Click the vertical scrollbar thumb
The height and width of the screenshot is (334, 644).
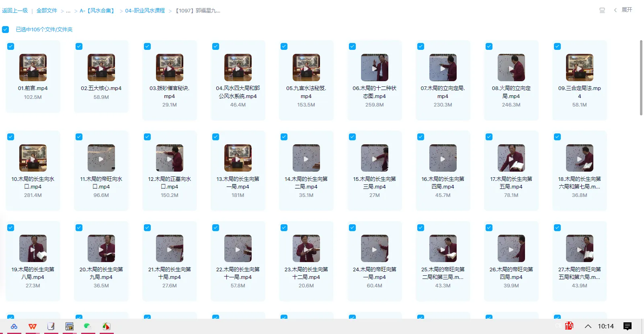click(x=641, y=77)
